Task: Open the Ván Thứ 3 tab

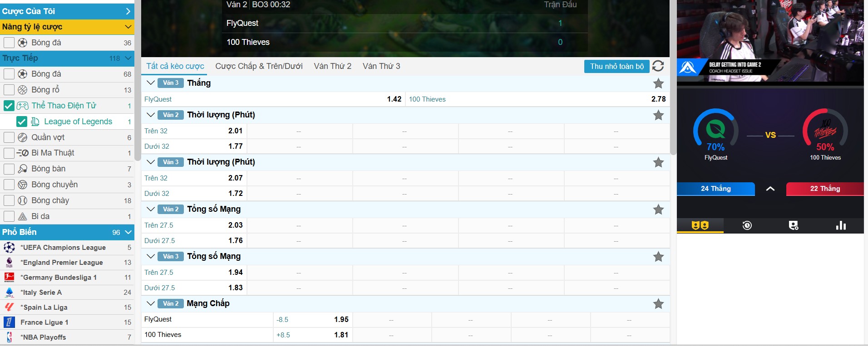Action: [381, 66]
